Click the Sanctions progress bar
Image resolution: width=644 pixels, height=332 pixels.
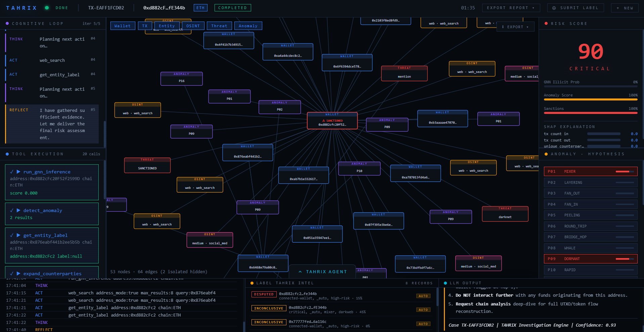coord(591,113)
